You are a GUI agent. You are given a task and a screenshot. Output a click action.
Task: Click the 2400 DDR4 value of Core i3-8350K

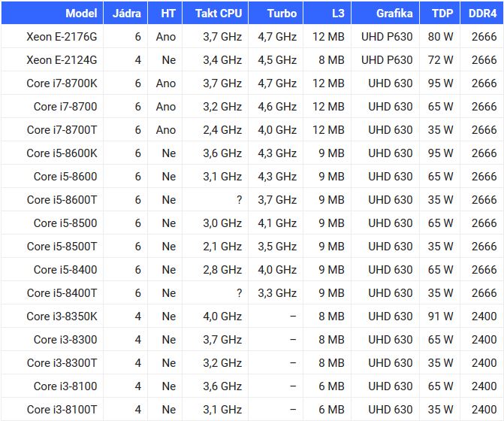pyautogui.click(x=484, y=317)
